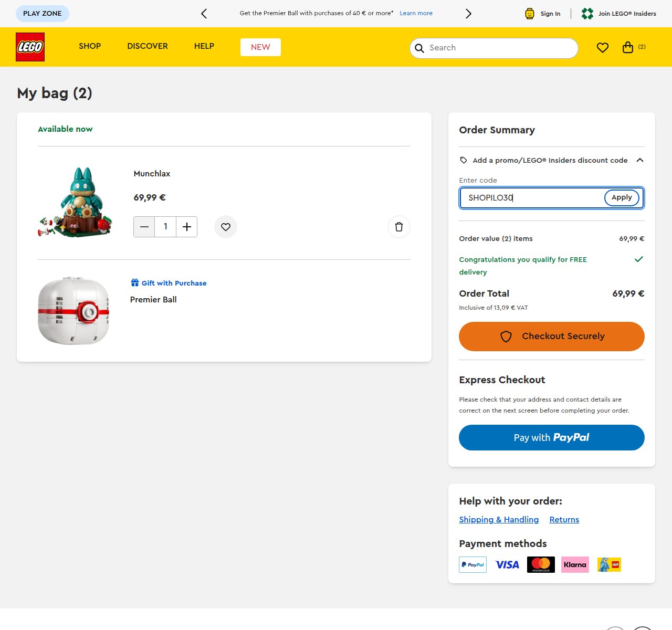Click the PayPal payment method logo
Screen dimensions: 672x630
(x=472, y=564)
